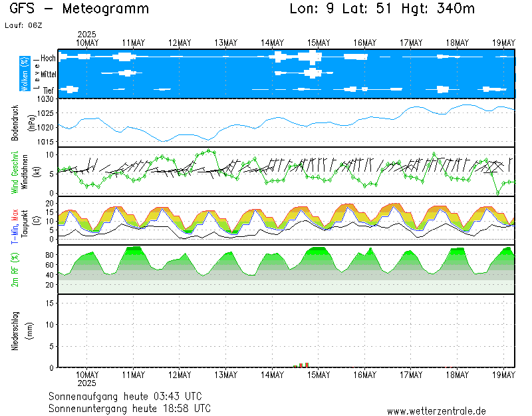Click '10MAY' on the top date axis

point(87,43)
